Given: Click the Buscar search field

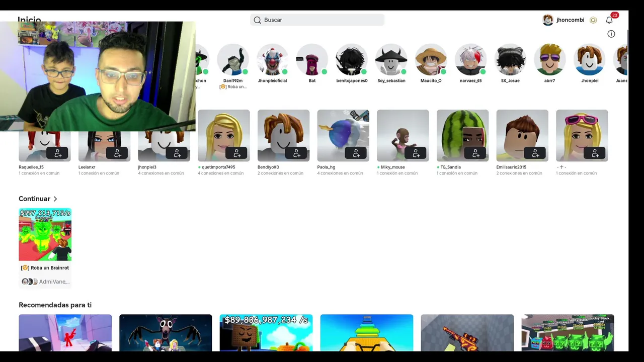Looking at the screenshot, I should point(317,20).
